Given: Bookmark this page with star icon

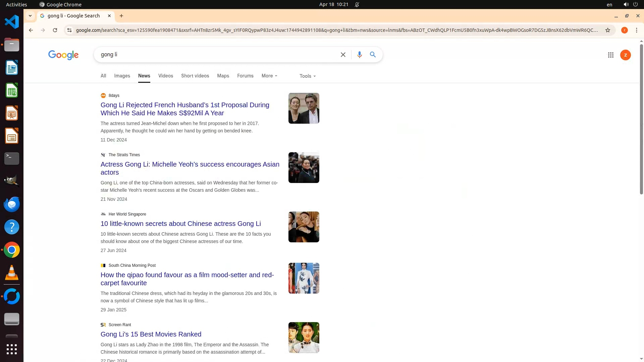Looking at the screenshot, I should click(x=607, y=30).
